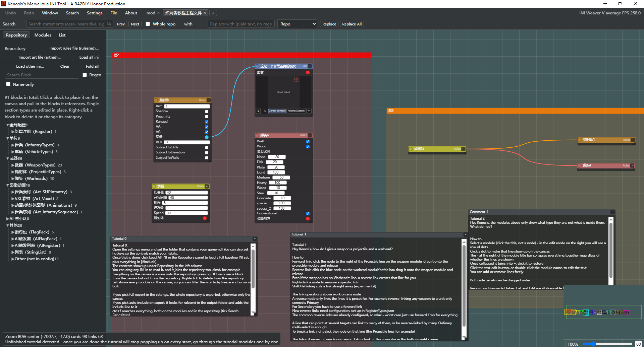Play the image preview animation
This screenshot has width=644, height=347.
click(x=258, y=111)
